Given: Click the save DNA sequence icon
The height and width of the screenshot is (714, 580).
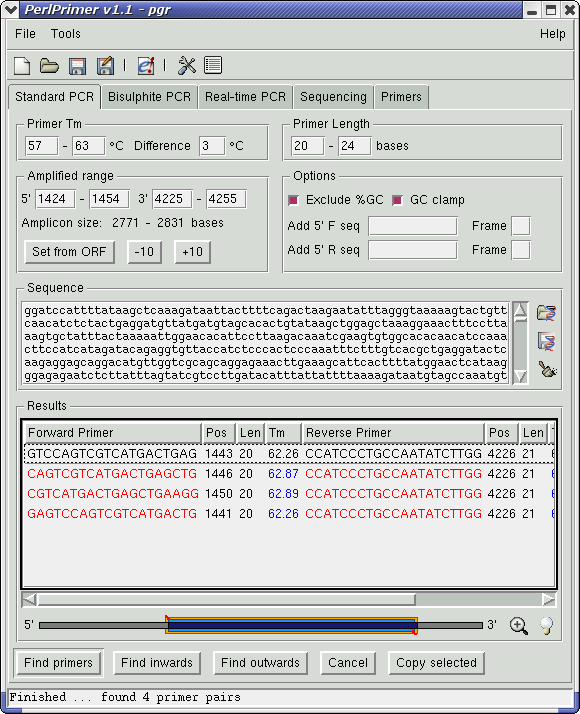Looking at the screenshot, I should (546, 341).
